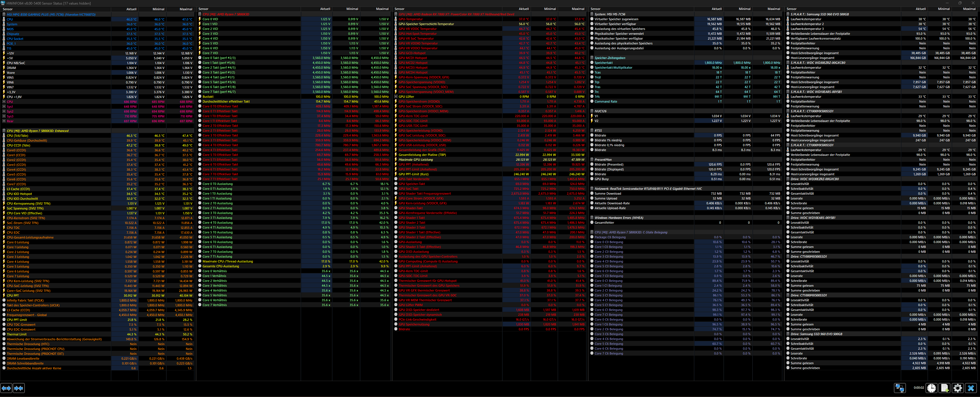Close the sensor window with the blue X
The image size is (980, 397).
(971, 388)
